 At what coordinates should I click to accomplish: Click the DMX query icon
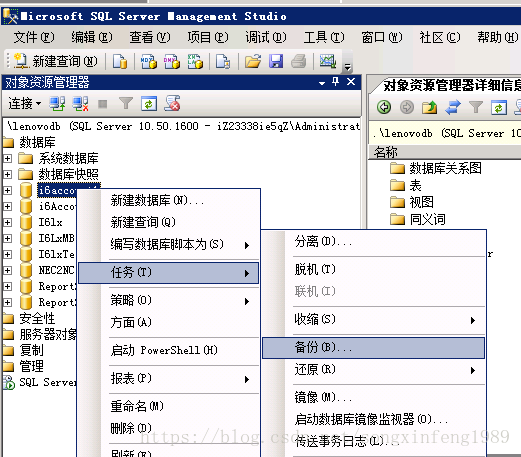pos(172,61)
